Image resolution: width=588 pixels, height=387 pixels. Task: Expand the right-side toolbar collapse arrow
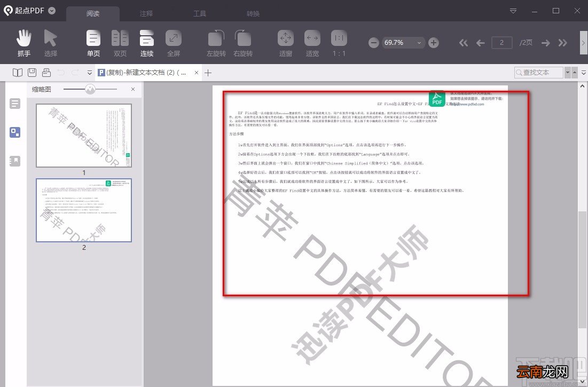coord(584,43)
